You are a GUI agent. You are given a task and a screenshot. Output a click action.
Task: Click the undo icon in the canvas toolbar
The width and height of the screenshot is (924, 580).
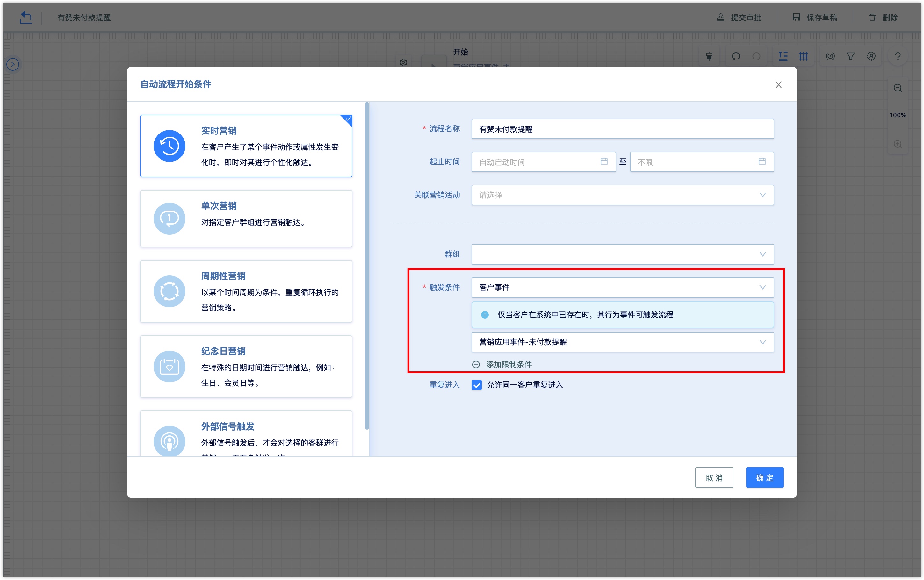pyautogui.click(x=735, y=56)
